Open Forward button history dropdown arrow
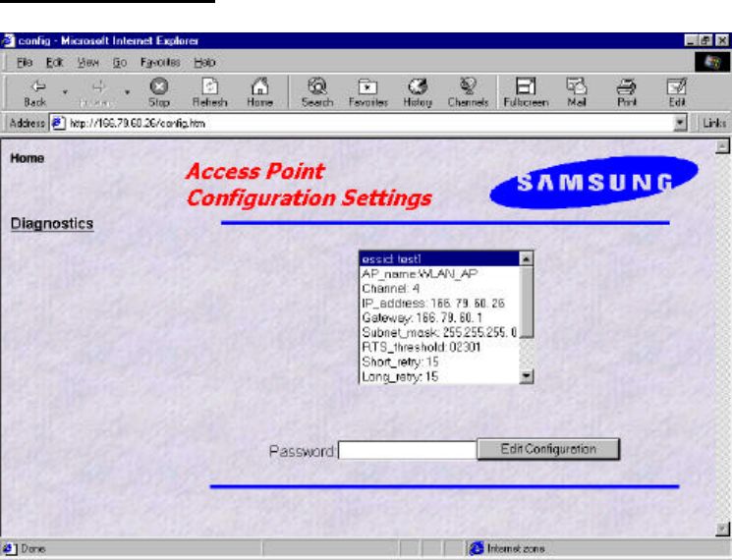This screenshot has width=732, height=560. tap(127, 92)
